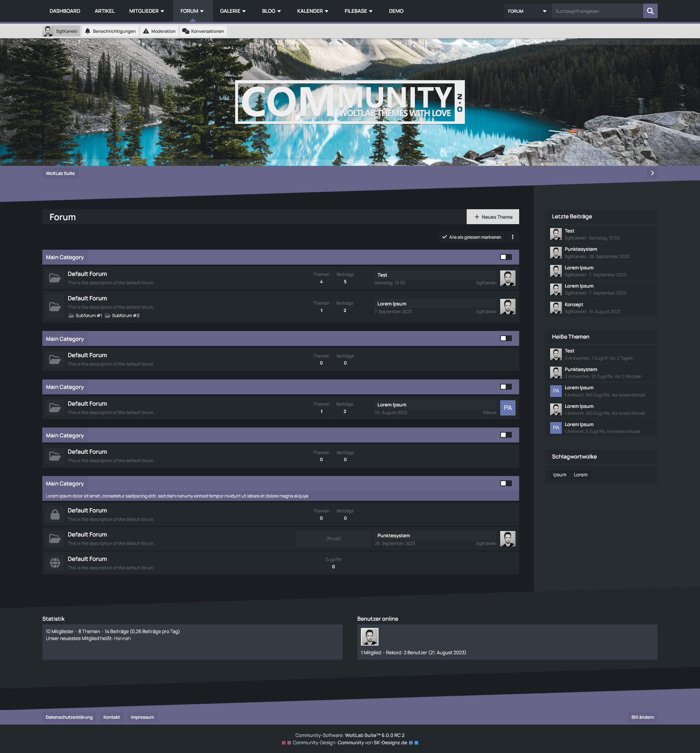This screenshot has height=753, width=700.
Task: Toggle Main Category with Lorem ipsum description
Action: (x=506, y=483)
